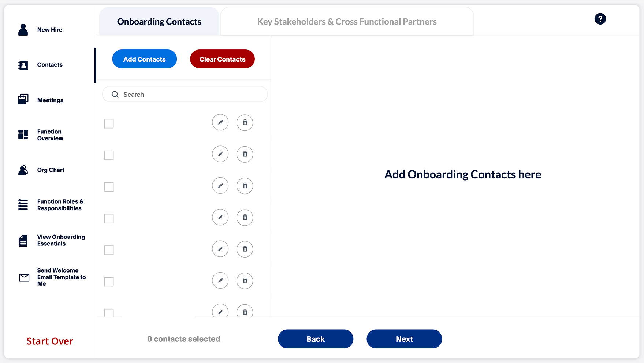The width and height of the screenshot is (644, 363).
Task: Click the edit pencil icon in the first contact row
Action: tap(220, 122)
